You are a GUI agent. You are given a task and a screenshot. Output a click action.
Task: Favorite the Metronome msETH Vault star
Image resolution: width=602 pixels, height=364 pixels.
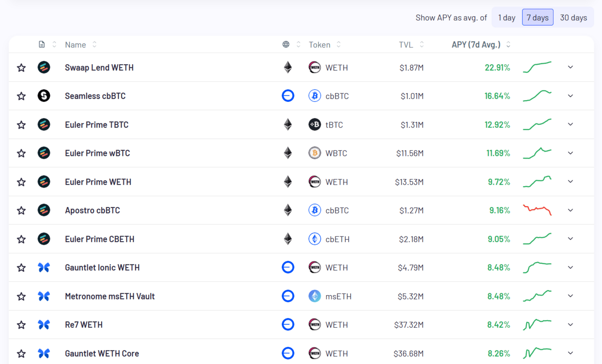(x=21, y=297)
